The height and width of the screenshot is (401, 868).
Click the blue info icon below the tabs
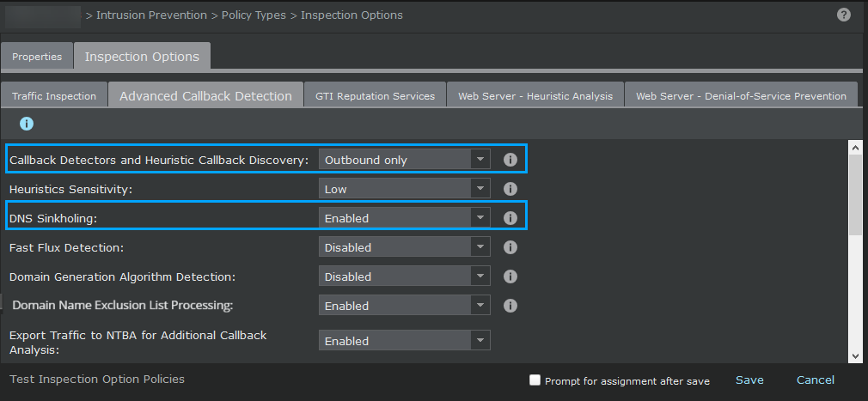(27, 124)
